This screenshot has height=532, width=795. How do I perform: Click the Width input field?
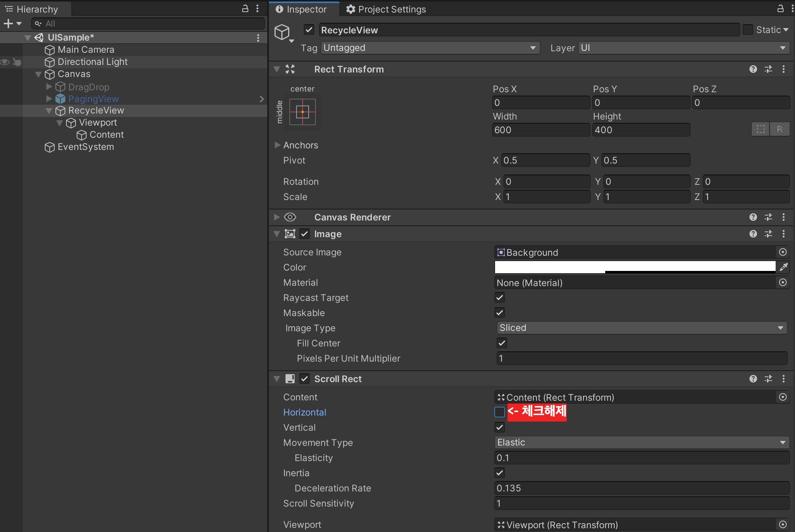point(541,130)
